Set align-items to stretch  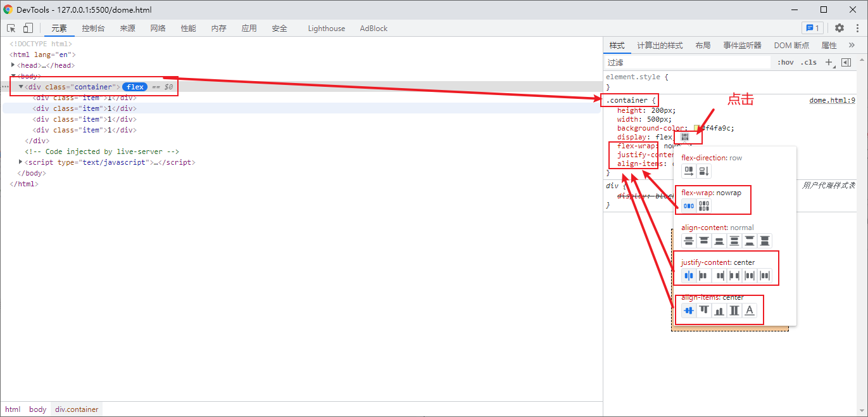734,310
